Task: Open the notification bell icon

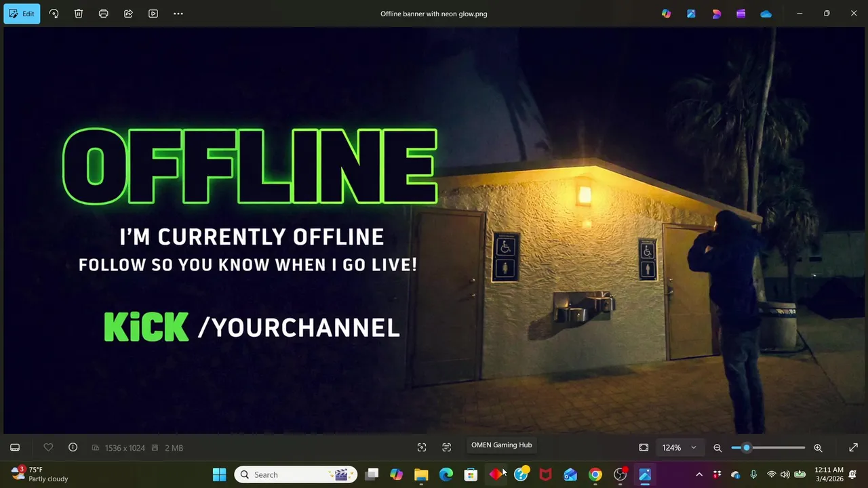Action: pos(852,474)
